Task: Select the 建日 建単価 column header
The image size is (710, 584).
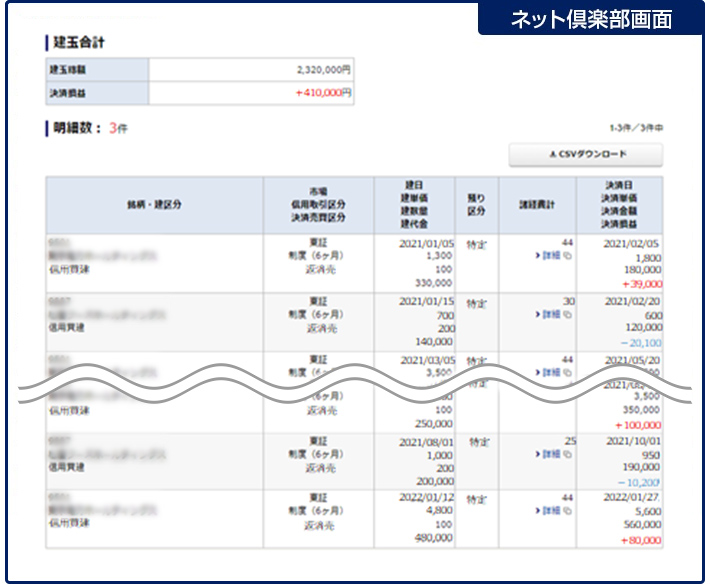Action: click(413, 204)
